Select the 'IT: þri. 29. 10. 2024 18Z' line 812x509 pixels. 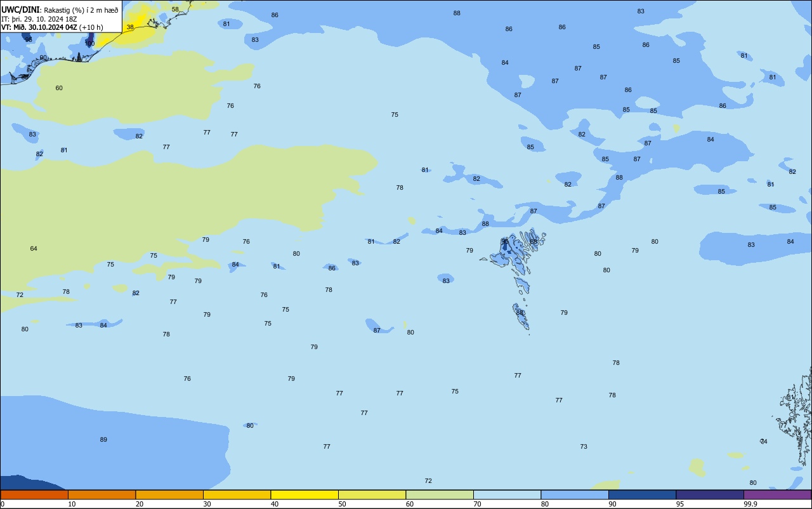39,19
